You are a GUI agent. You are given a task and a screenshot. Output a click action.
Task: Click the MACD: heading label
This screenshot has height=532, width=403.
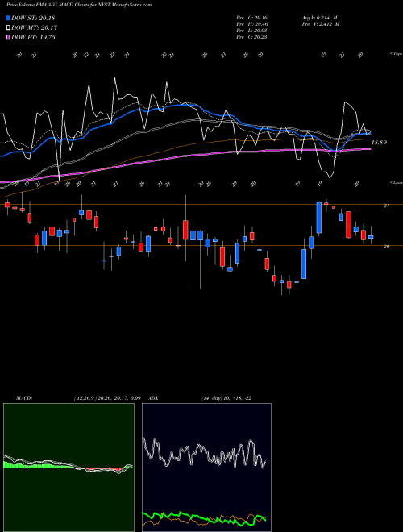pos(24,398)
